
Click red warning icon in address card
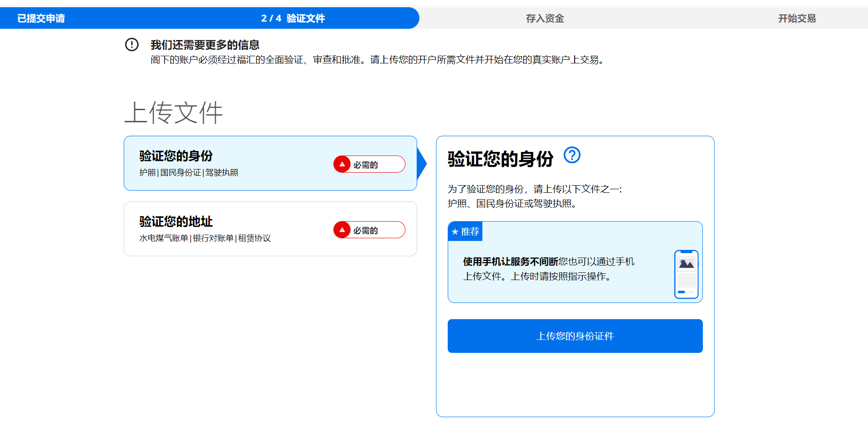tap(342, 230)
